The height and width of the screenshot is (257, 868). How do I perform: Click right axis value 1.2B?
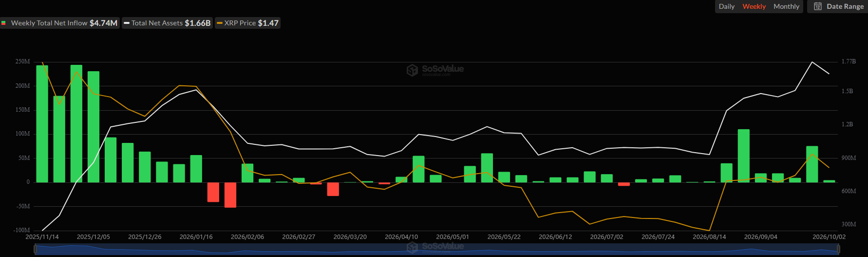tap(848, 124)
